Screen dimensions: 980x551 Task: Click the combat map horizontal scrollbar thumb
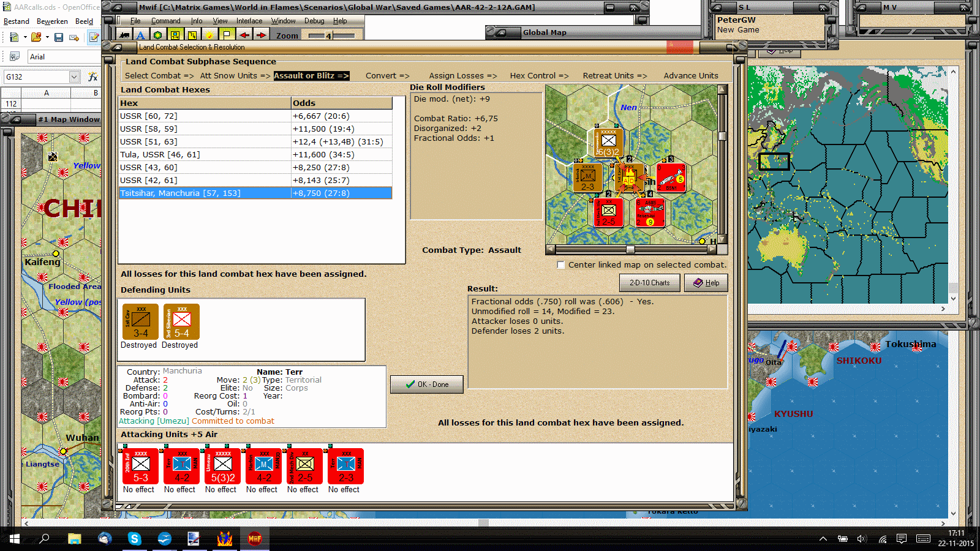630,250
